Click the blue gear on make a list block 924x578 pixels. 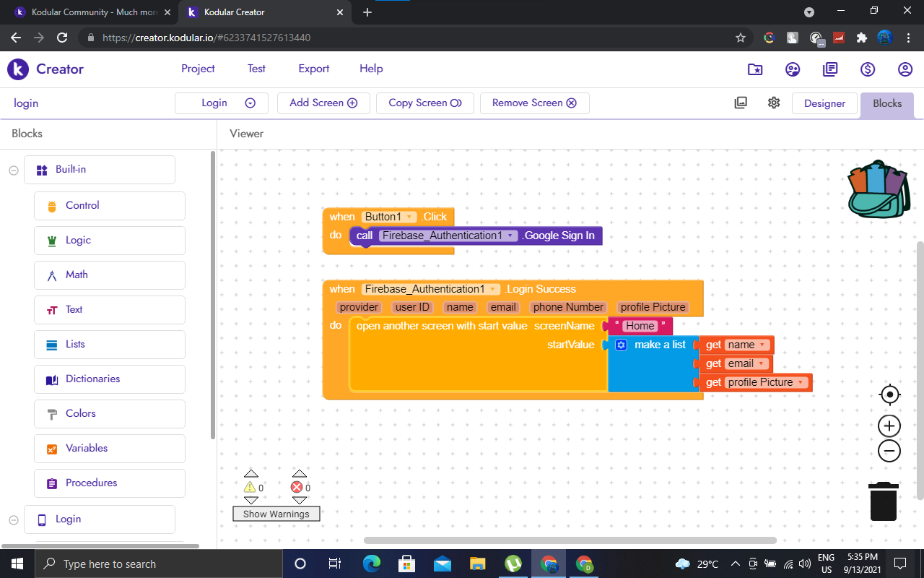[621, 345]
